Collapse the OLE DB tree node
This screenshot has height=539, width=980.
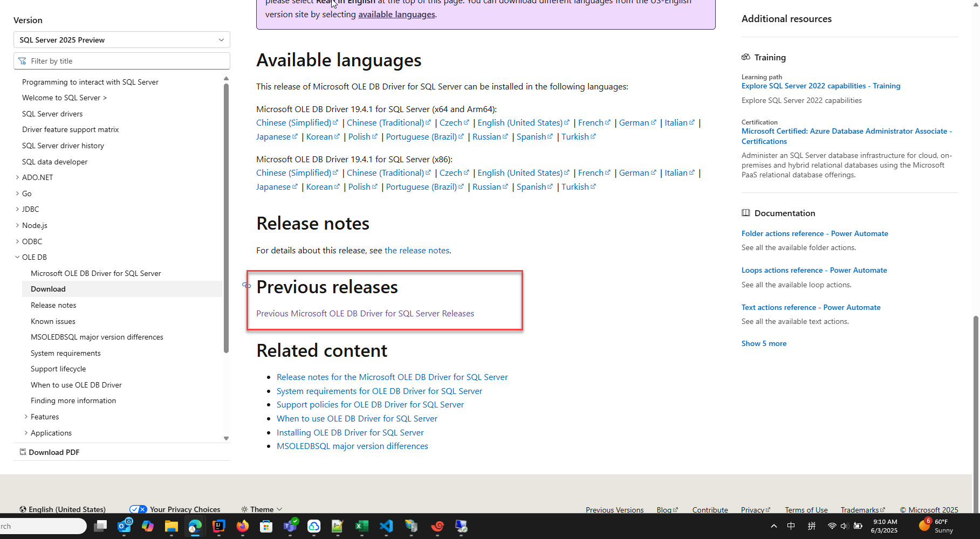[x=17, y=257]
